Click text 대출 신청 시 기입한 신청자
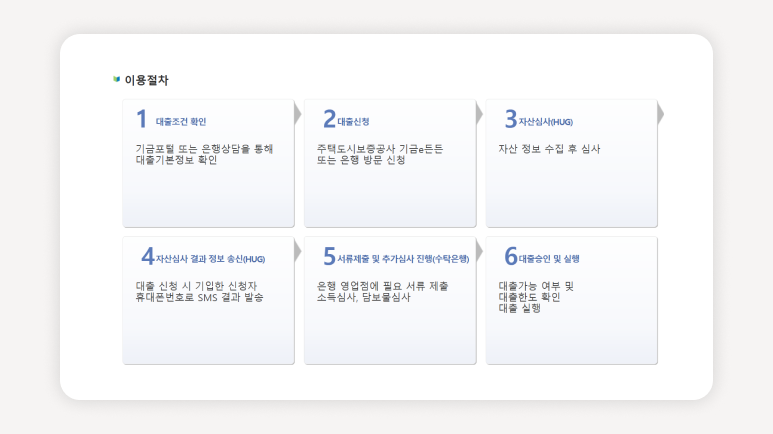Screen dimensions: 773x434 196,286
